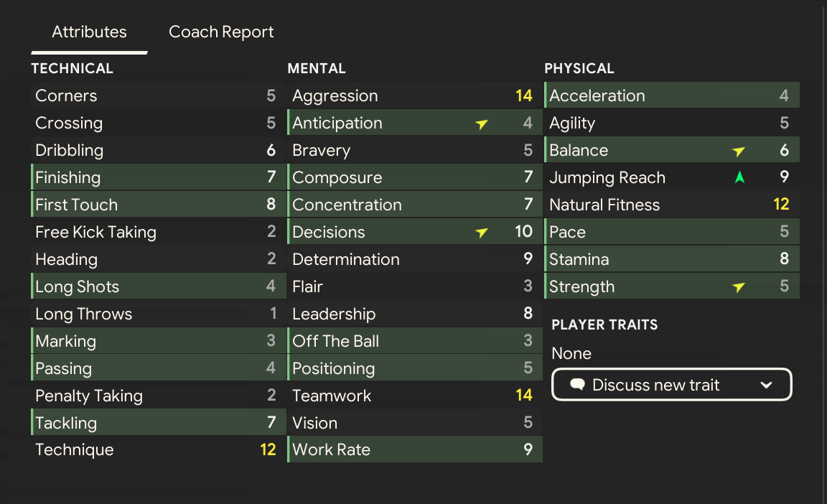Click the yellow arrow icon beside Strength

point(738,287)
